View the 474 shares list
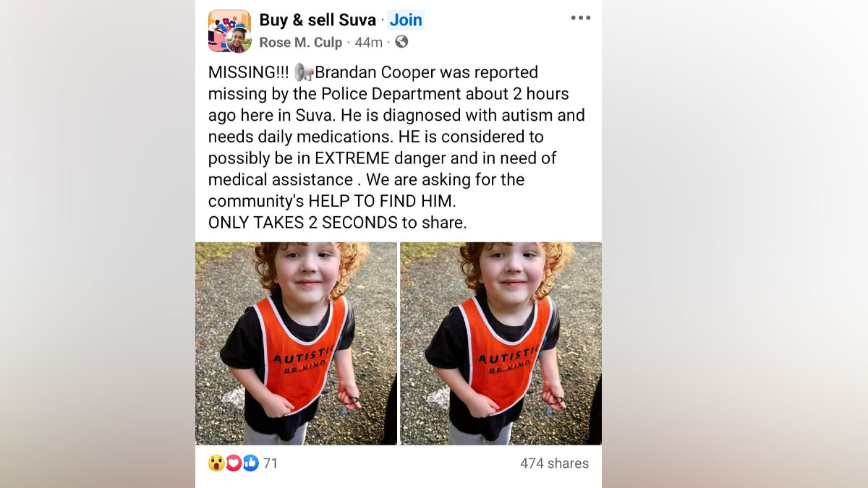This screenshot has height=488, width=868. point(555,463)
